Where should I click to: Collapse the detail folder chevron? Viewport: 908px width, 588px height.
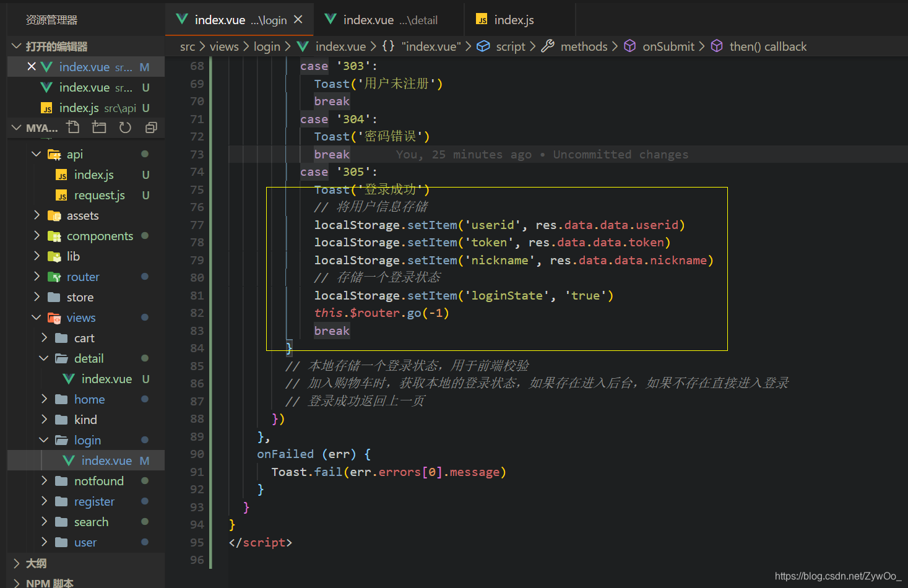44,358
